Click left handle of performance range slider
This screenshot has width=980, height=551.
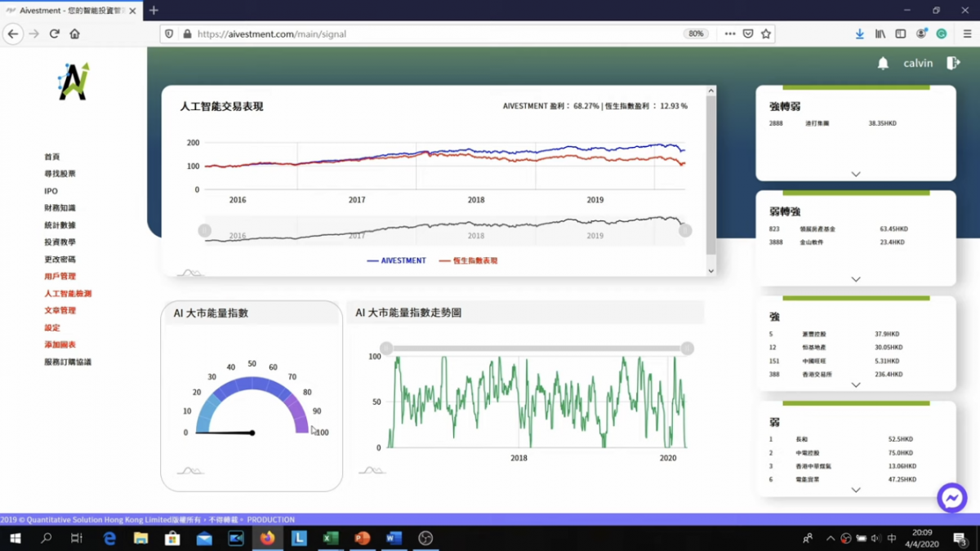[x=205, y=231]
